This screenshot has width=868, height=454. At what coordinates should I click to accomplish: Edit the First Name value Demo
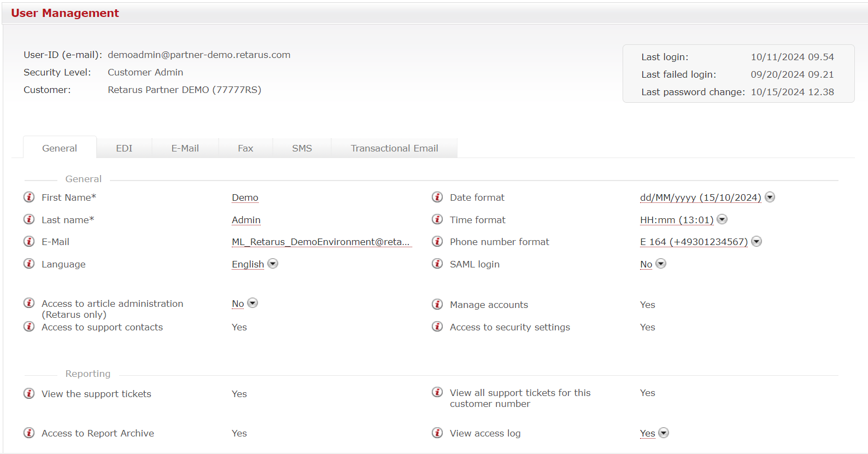pyautogui.click(x=245, y=197)
